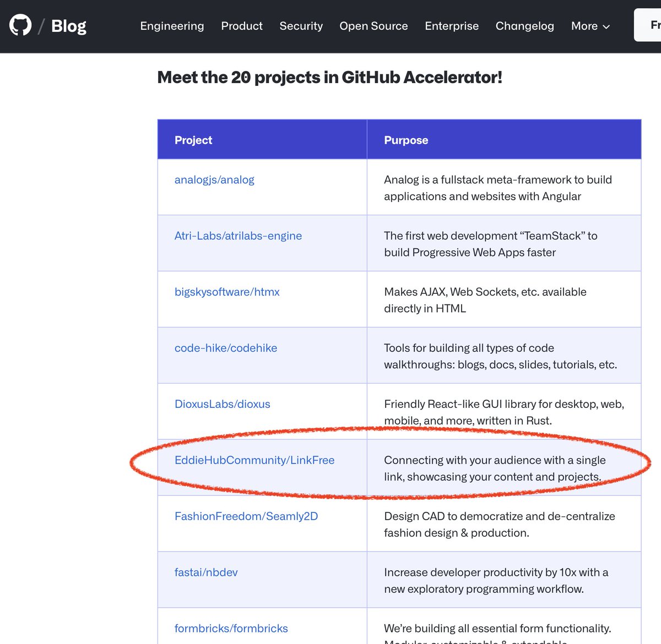The height and width of the screenshot is (644, 661).
Task: Open the fastai/nbdev project link
Action: 206,572
